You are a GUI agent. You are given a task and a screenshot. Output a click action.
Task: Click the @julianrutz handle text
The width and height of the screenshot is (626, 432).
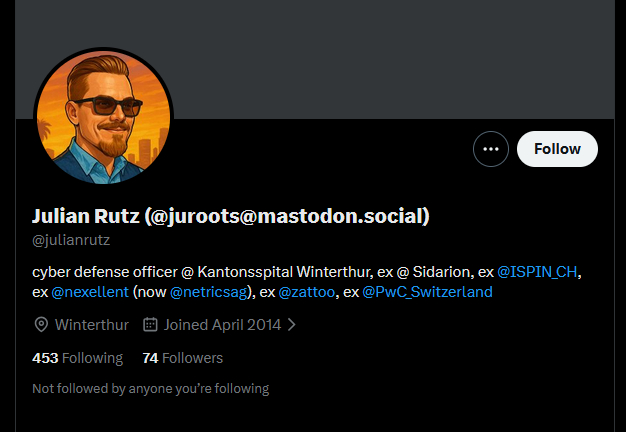71,240
